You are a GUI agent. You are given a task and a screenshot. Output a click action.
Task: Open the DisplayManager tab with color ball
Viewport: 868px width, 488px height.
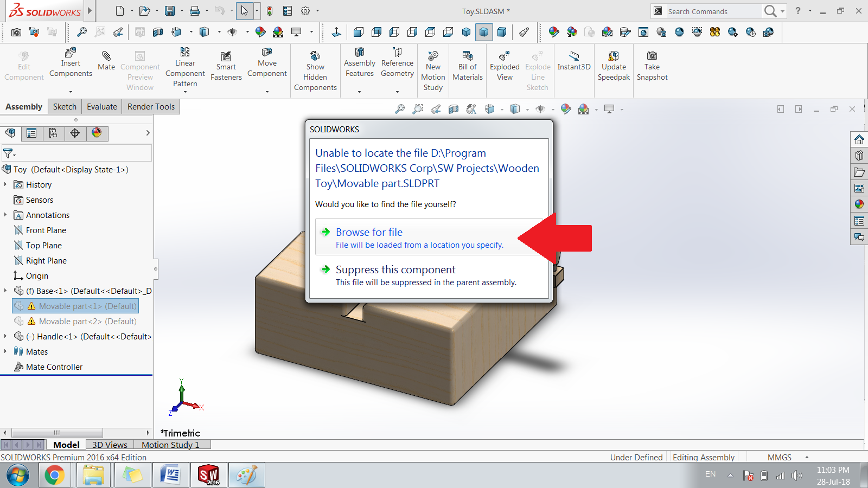point(97,133)
